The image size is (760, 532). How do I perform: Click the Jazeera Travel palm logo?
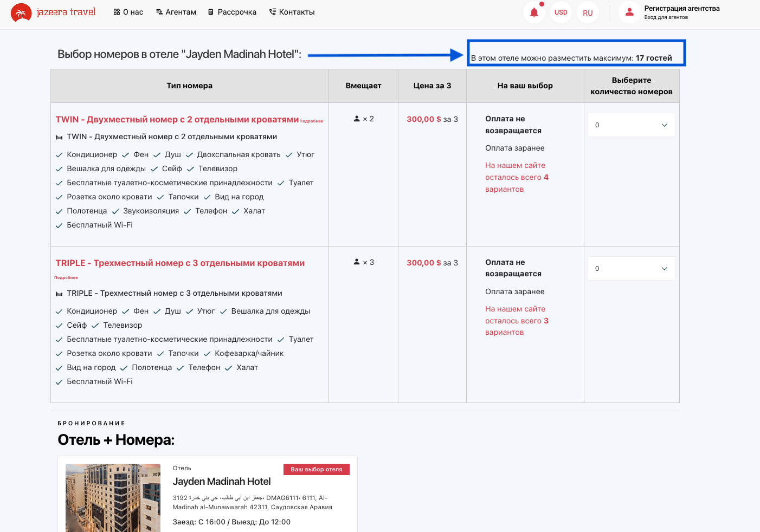coord(21,12)
